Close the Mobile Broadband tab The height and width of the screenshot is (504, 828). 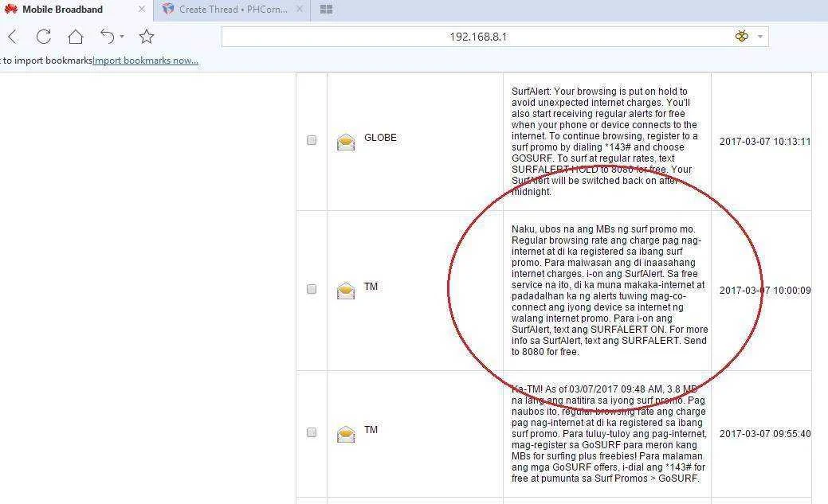coord(142,9)
